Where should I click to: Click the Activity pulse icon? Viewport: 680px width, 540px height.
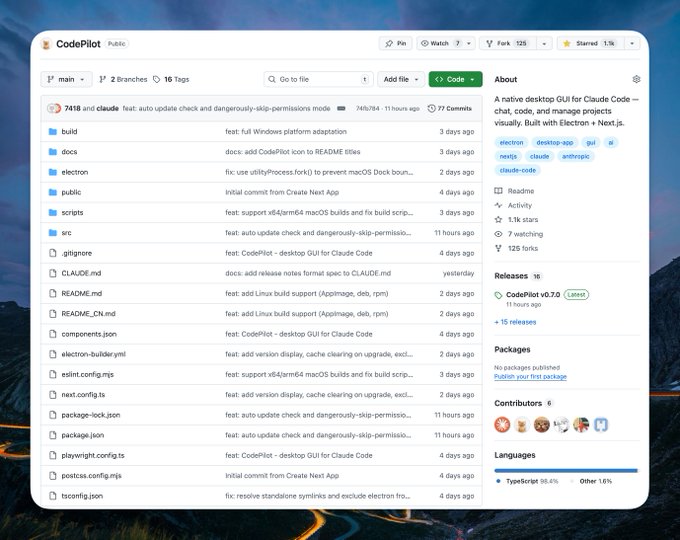click(x=499, y=205)
